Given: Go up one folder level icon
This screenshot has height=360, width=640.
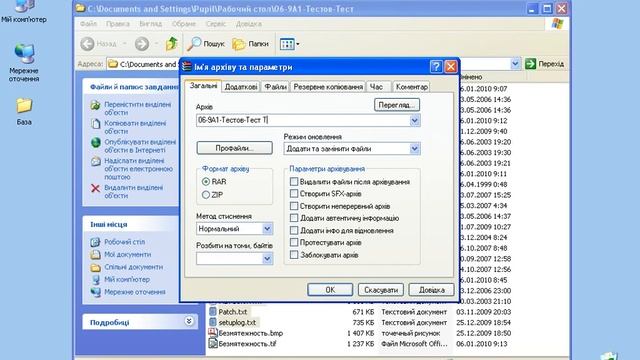Looking at the screenshot, I should point(171,44).
